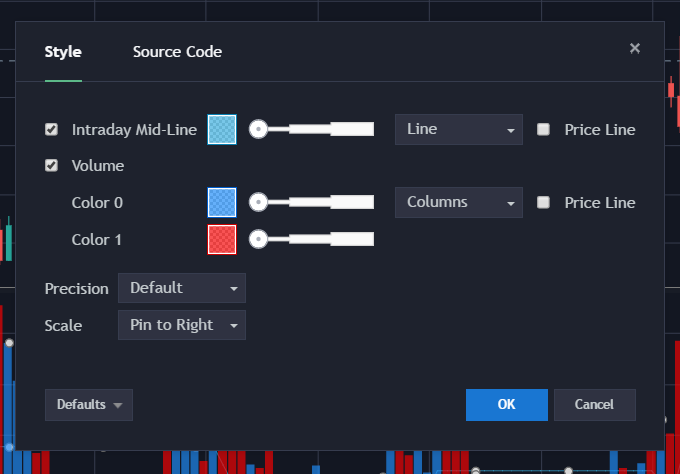The width and height of the screenshot is (680, 474).
Task: Open the Color 1 red swatch
Action: [221, 239]
